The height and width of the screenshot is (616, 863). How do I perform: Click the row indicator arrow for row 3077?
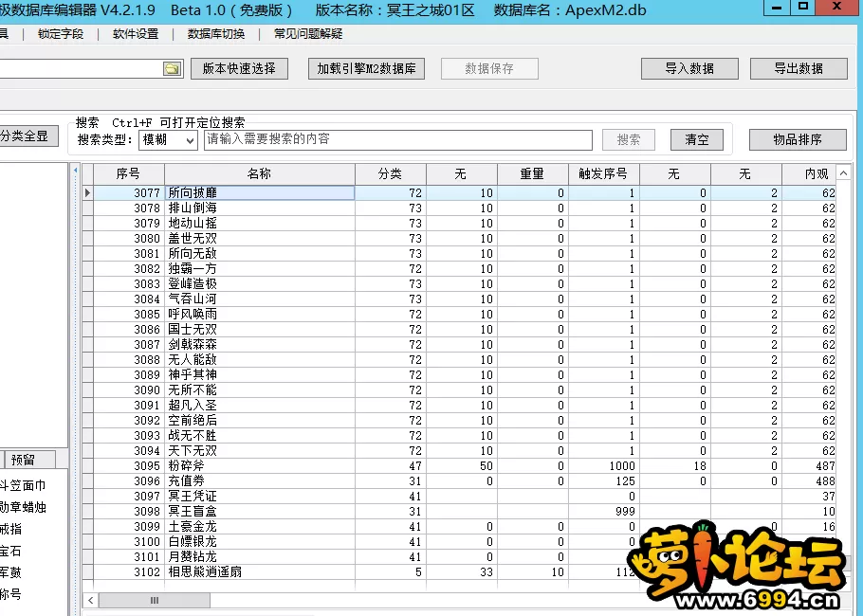[87, 193]
